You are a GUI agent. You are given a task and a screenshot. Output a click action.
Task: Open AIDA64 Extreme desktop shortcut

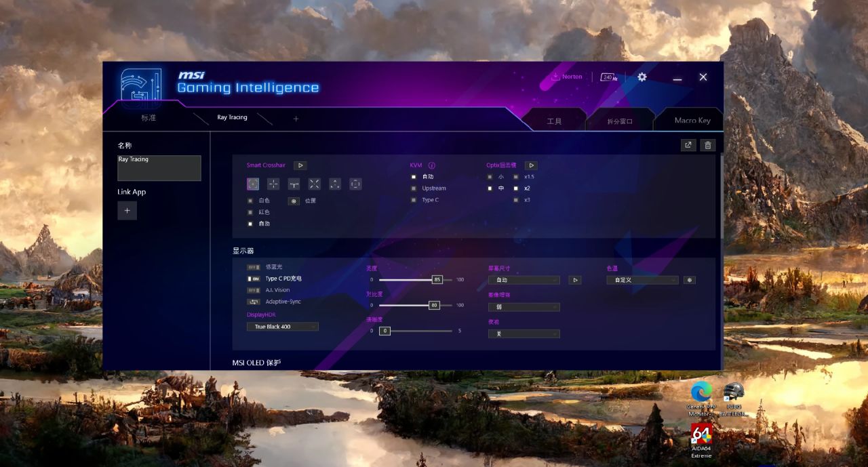(x=702, y=441)
